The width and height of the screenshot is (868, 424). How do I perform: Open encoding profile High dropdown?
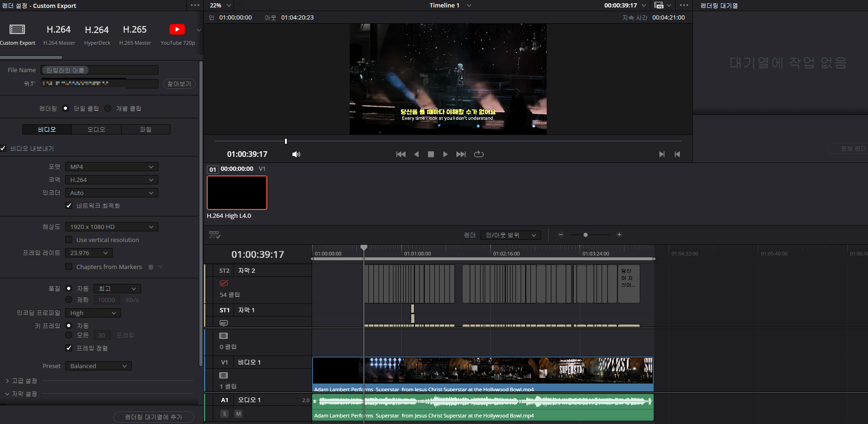[x=93, y=313]
